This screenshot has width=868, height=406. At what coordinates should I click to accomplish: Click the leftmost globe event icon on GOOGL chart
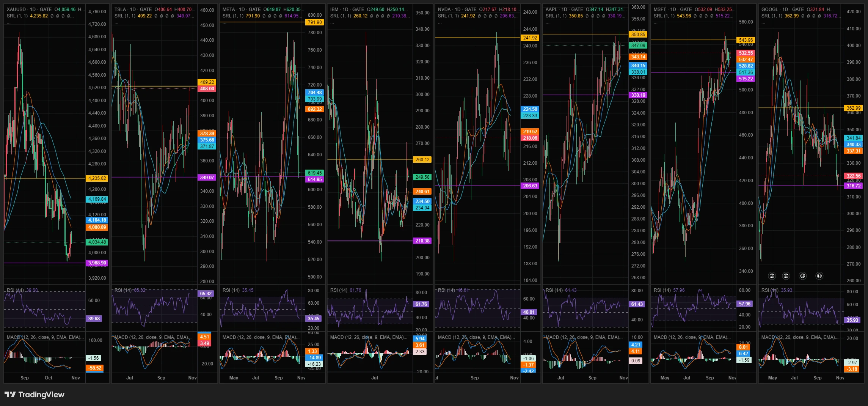point(772,276)
